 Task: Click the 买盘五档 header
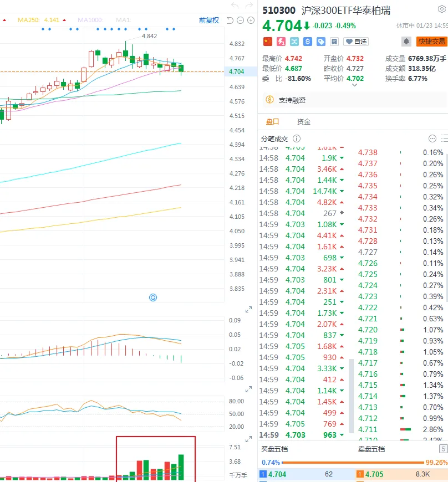pos(274,449)
